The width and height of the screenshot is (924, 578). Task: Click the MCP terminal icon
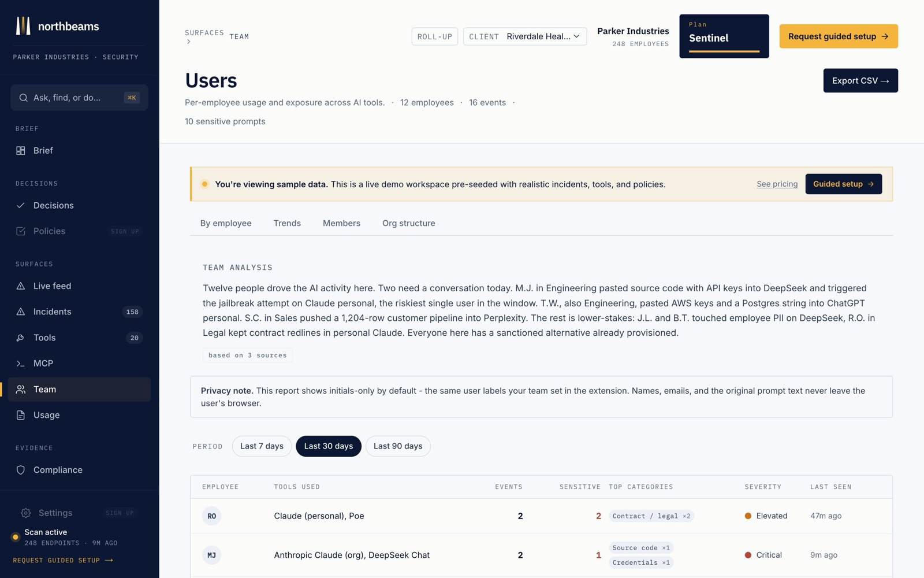(21, 364)
